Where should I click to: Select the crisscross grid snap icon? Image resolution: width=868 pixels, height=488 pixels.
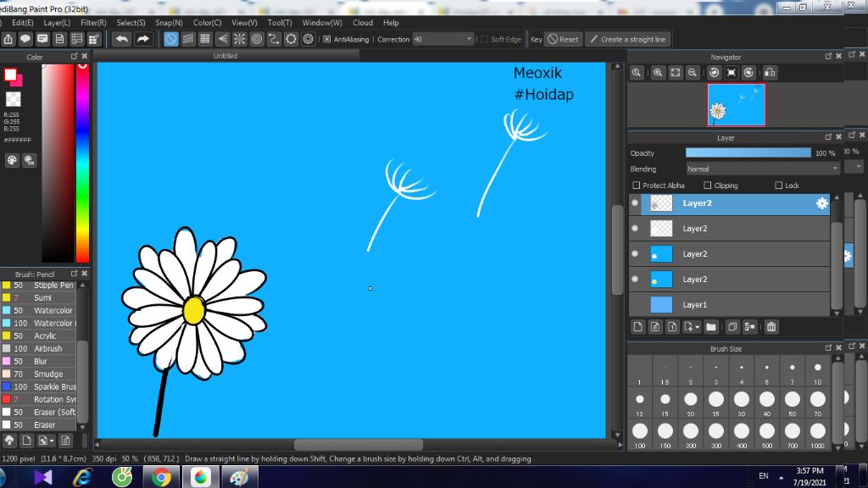coord(205,39)
